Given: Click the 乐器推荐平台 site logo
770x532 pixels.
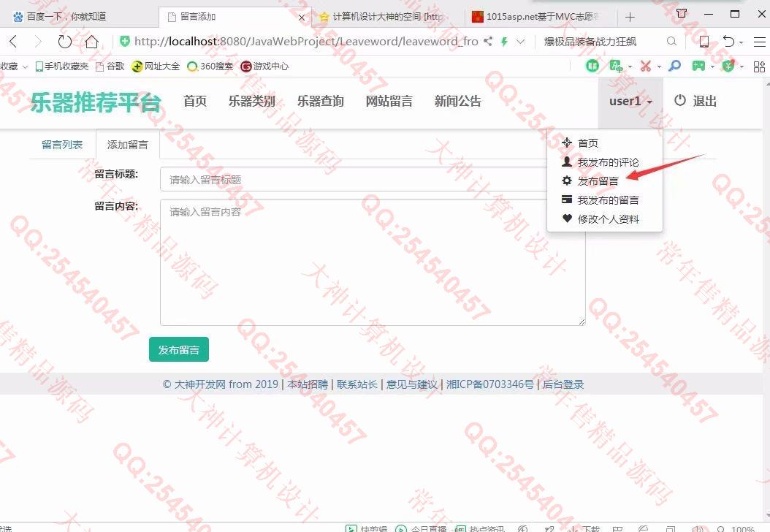Looking at the screenshot, I should click(x=96, y=102).
